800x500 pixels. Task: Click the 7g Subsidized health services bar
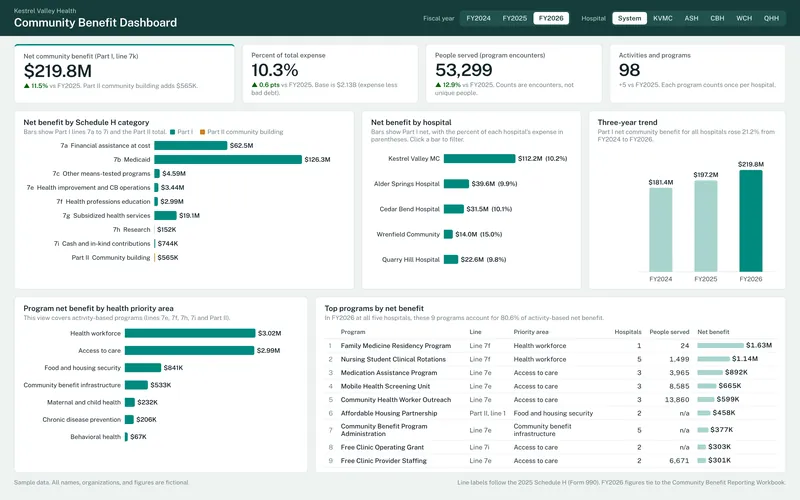165,216
